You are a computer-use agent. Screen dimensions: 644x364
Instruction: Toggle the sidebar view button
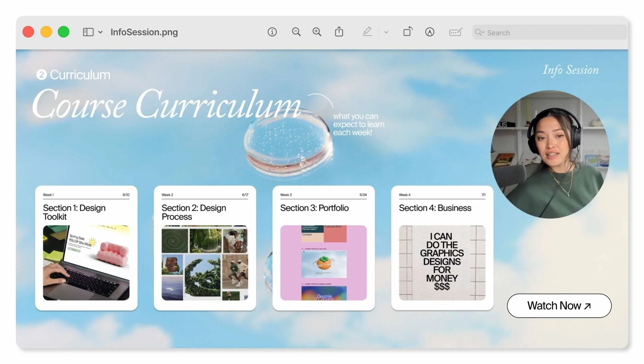click(88, 32)
